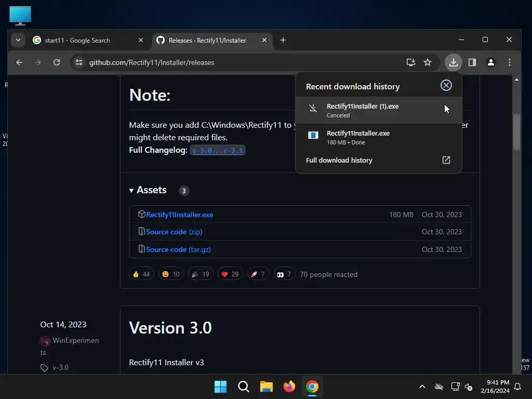This screenshot has width=532, height=399.
Task: Download Source code (zip)
Action: pos(174,232)
